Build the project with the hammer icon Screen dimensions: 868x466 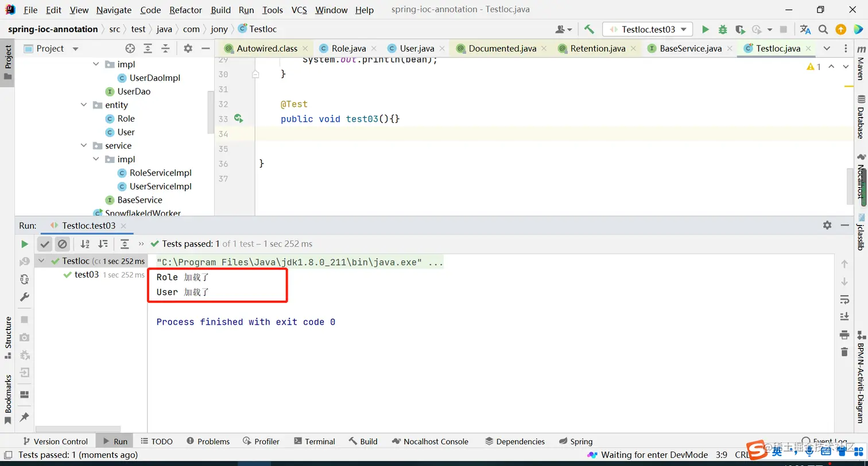click(589, 29)
